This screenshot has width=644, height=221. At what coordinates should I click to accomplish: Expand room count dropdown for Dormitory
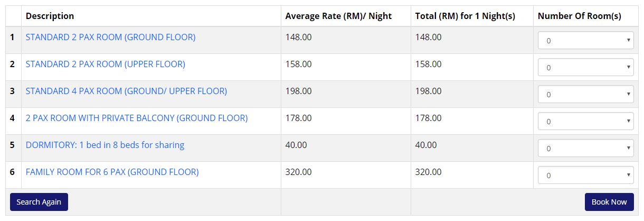tap(585, 148)
